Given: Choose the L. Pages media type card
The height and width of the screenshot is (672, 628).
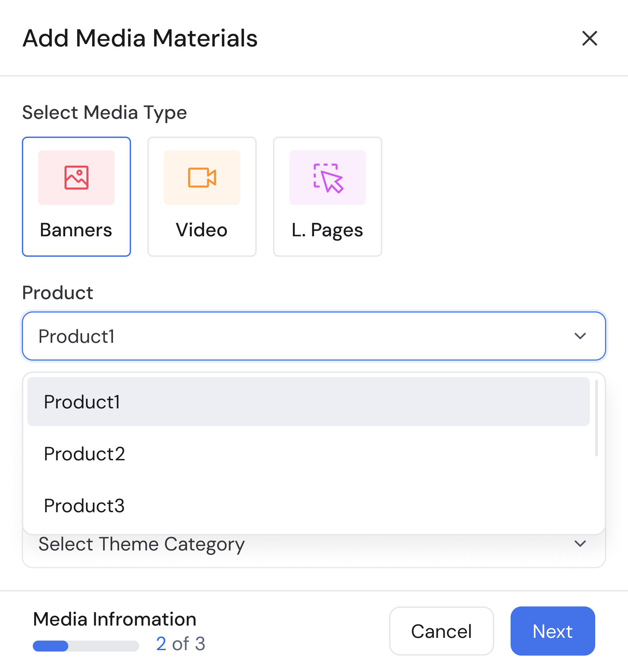Looking at the screenshot, I should click(327, 196).
